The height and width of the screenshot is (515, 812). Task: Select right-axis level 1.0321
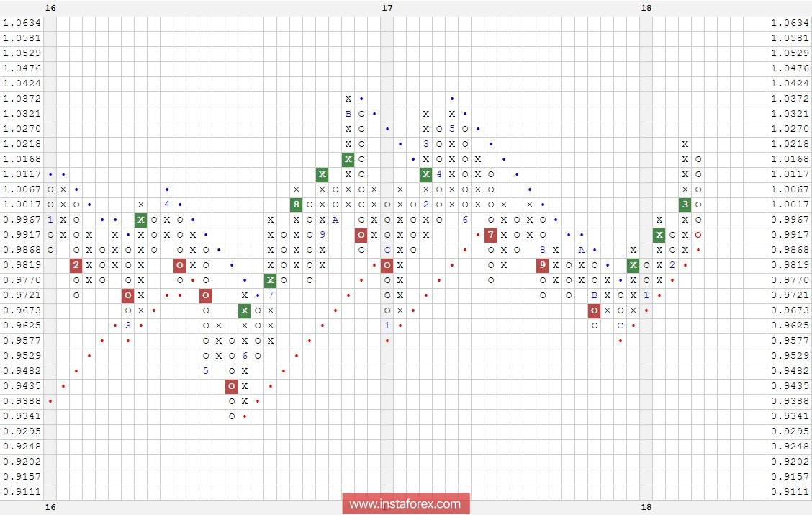tap(790, 114)
